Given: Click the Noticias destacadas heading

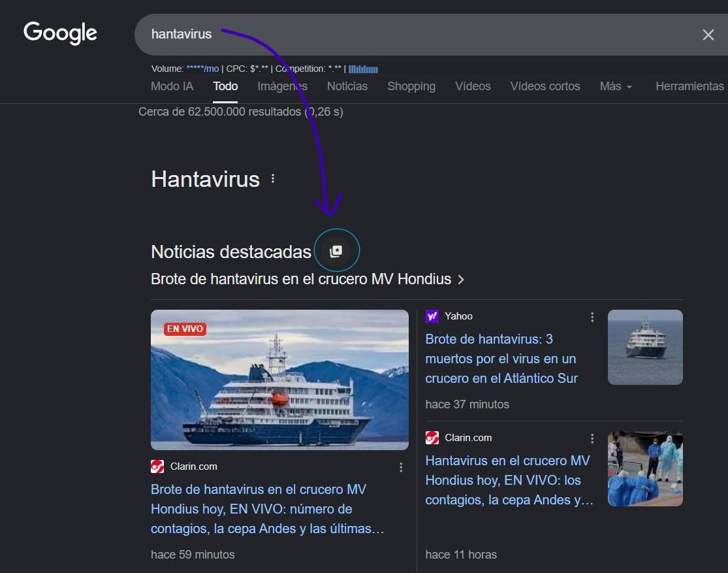Looking at the screenshot, I should click(x=230, y=252).
